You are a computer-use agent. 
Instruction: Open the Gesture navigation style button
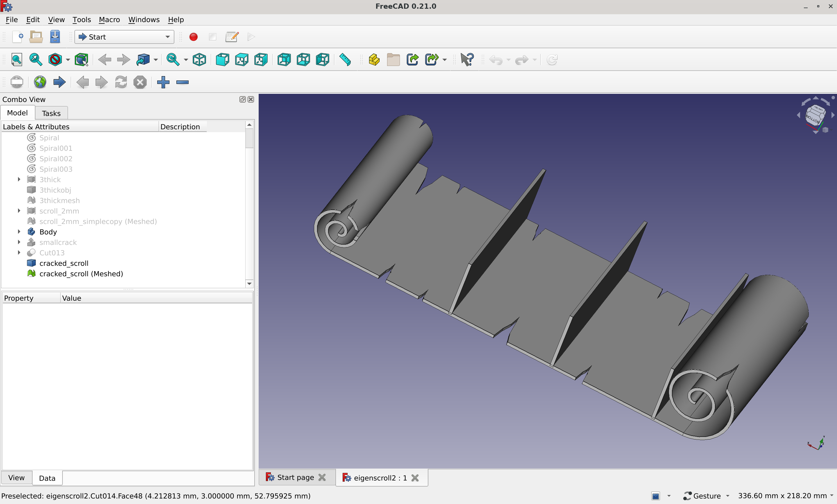(707, 496)
